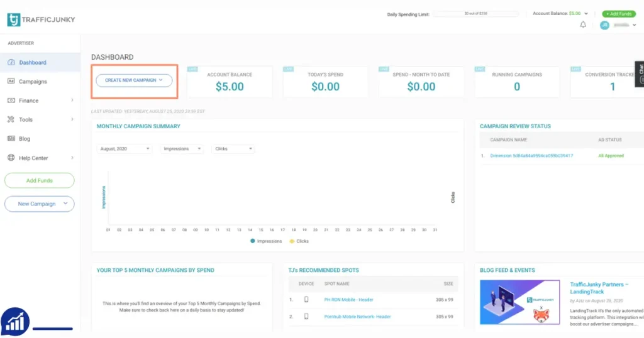Open Pornhub Mobile Network- Header link

[x=357, y=317]
